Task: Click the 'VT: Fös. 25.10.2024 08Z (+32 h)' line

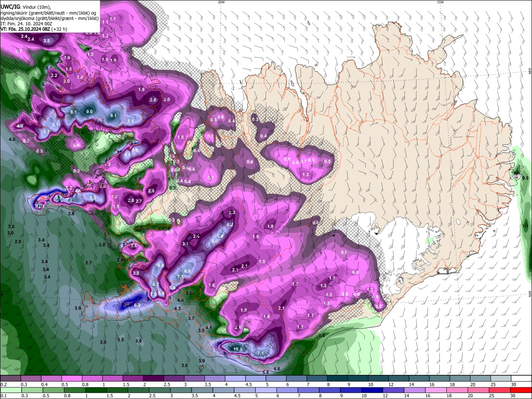Action: (x=34, y=29)
